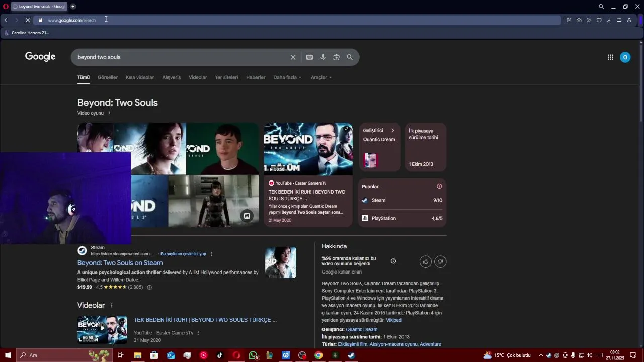This screenshot has height=362, width=644.
Task: Open File Explorer from the taskbar
Action: (x=137, y=355)
